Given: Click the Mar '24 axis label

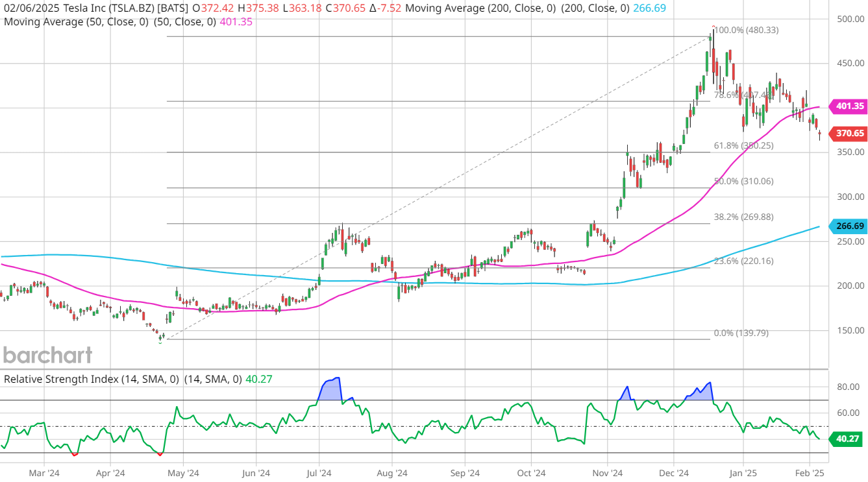Looking at the screenshot, I should pos(43,473).
